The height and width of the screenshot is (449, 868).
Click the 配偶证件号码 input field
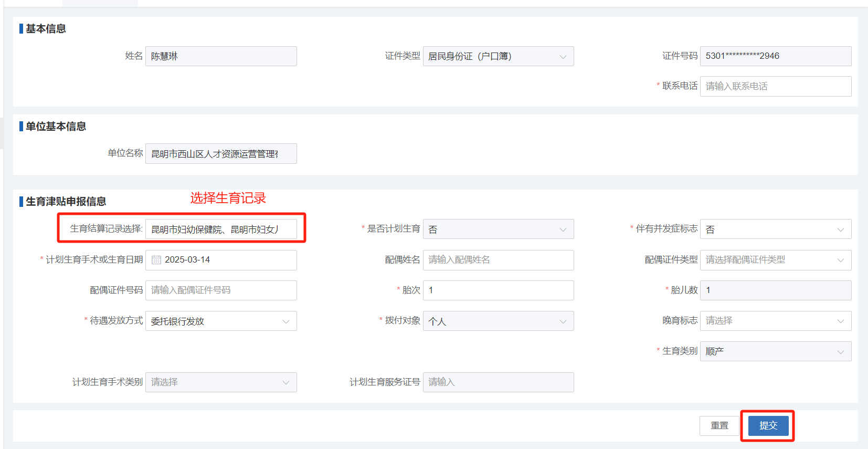[220, 290]
